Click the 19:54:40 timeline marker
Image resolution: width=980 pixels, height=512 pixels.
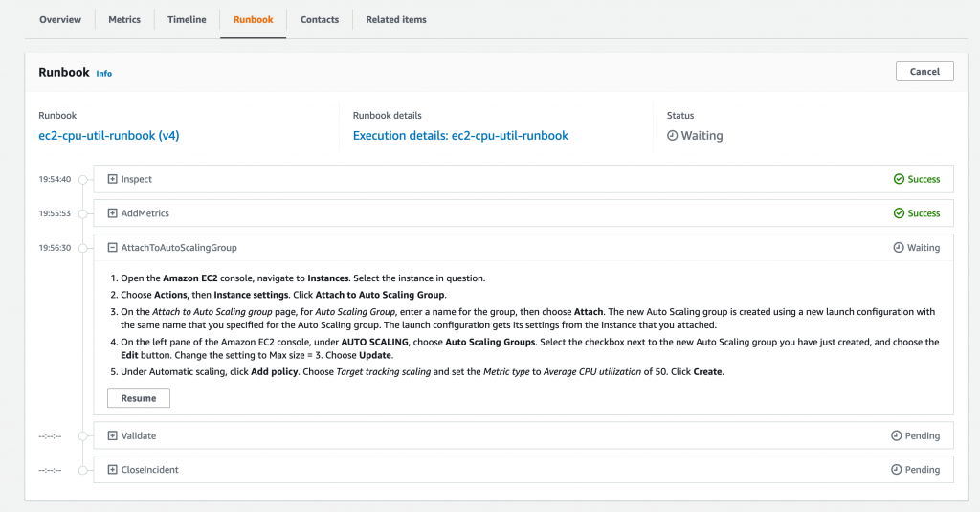point(82,179)
